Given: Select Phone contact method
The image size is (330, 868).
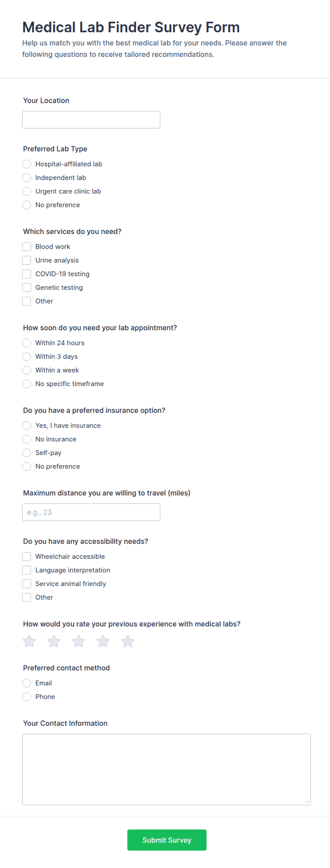Looking at the screenshot, I should pos(27,696).
